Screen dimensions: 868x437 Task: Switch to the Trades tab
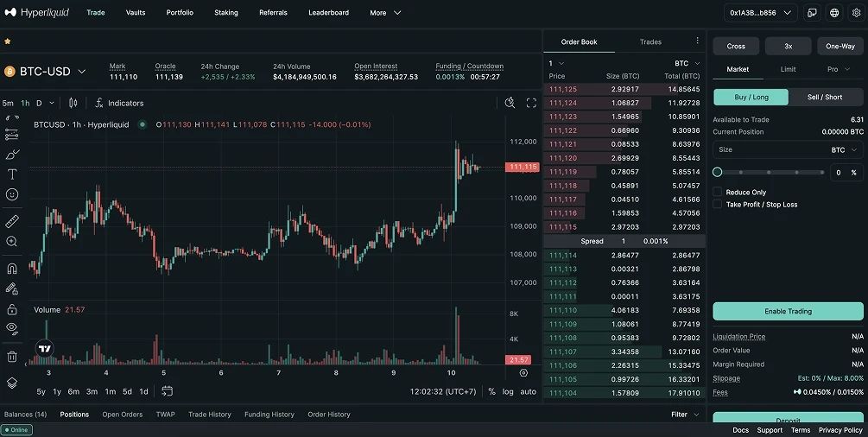[x=650, y=41]
